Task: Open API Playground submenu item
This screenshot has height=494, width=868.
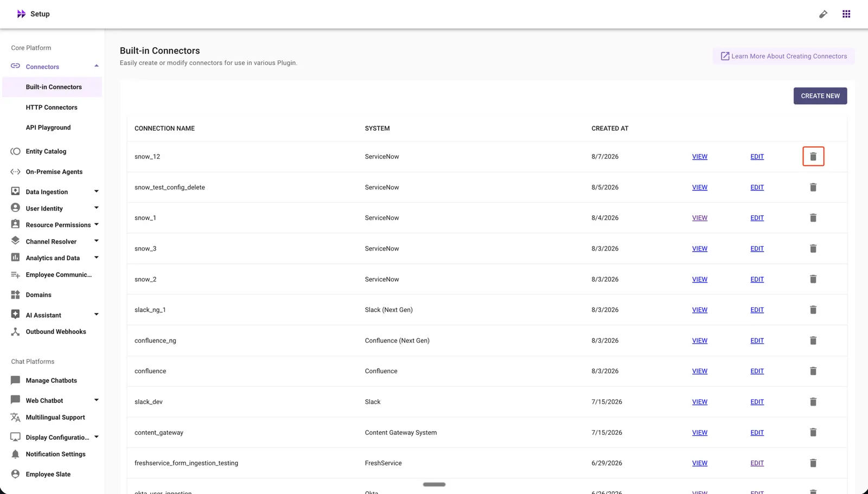Action: pos(48,127)
